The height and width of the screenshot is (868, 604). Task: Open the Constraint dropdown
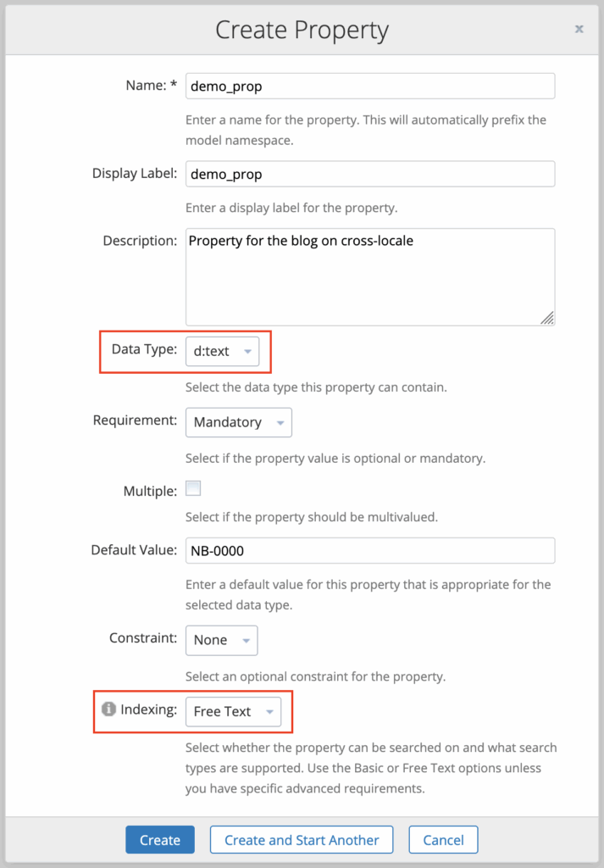coord(221,640)
